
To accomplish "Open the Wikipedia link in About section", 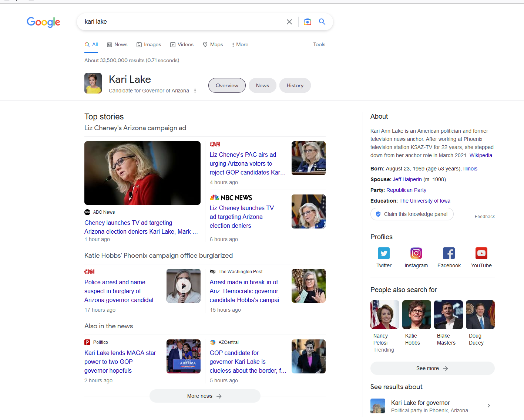I will [481, 155].
